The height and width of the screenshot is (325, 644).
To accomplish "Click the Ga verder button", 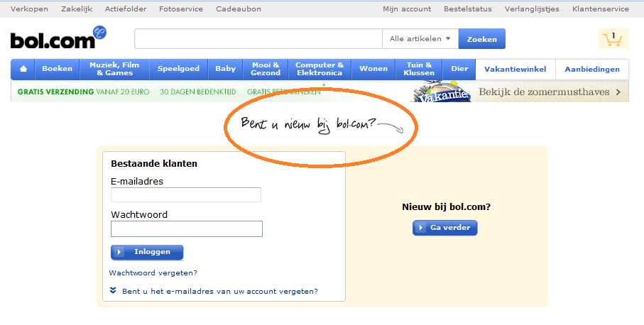I will 444,228.
